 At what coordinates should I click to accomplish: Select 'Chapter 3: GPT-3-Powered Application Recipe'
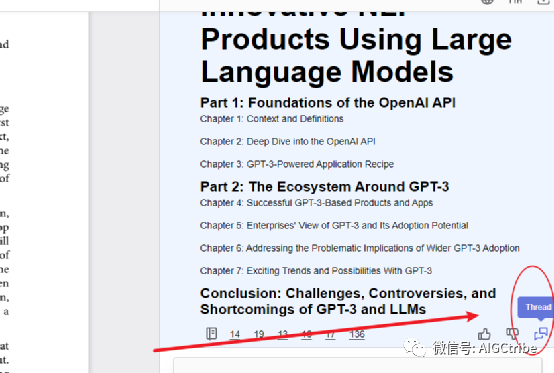[297, 164]
